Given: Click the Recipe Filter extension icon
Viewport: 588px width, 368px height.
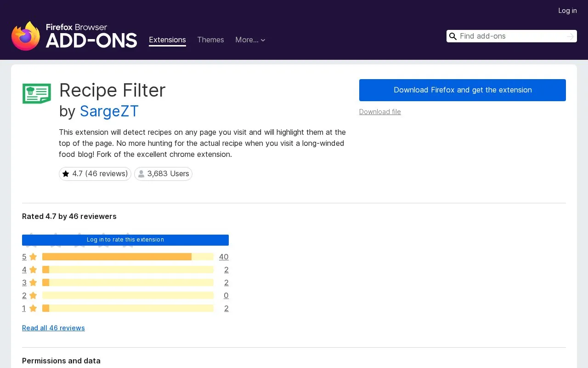Looking at the screenshot, I should [x=37, y=94].
